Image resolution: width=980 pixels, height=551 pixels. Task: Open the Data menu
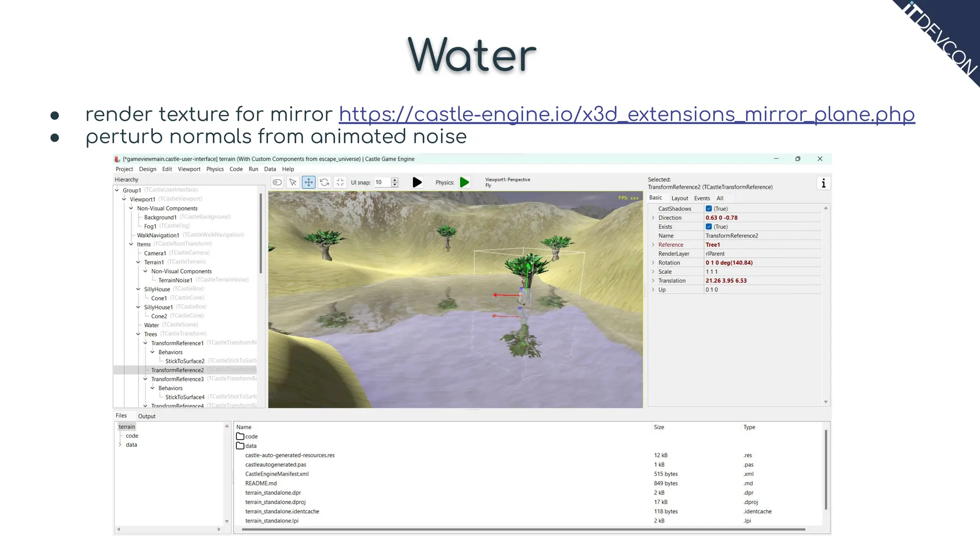(270, 169)
